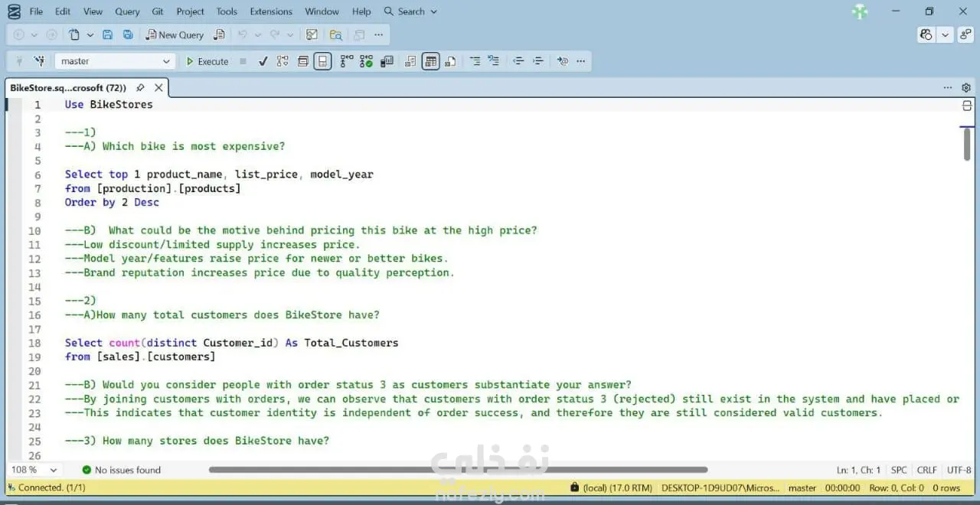The width and height of the screenshot is (980, 505).
Task: Click the UTF-8 encoding indicator
Action: pyautogui.click(x=959, y=470)
